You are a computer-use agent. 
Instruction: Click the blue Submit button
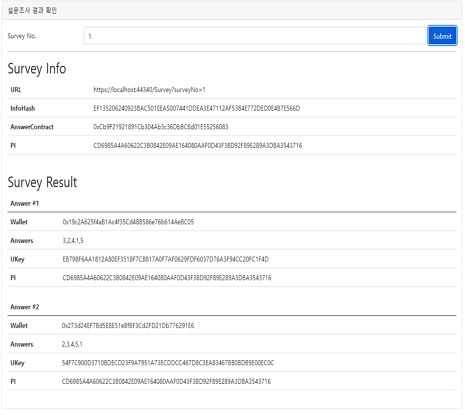point(442,36)
